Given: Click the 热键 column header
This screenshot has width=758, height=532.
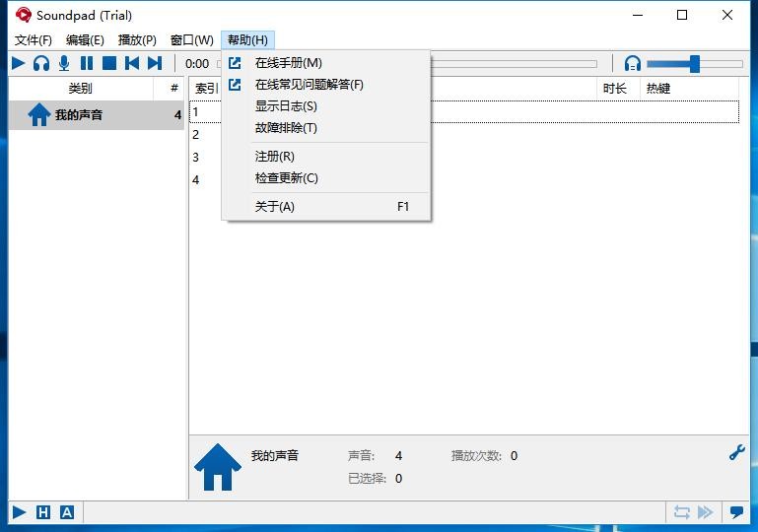Looking at the screenshot, I should tap(689, 89).
